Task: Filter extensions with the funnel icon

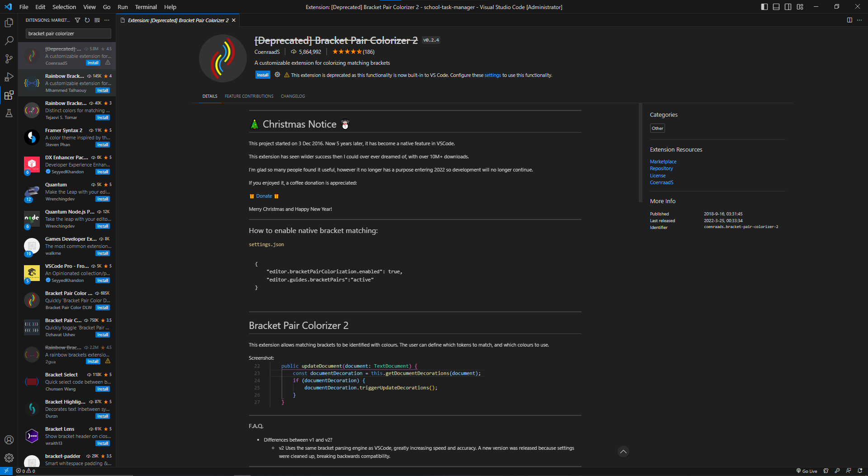Action: pos(77,20)
